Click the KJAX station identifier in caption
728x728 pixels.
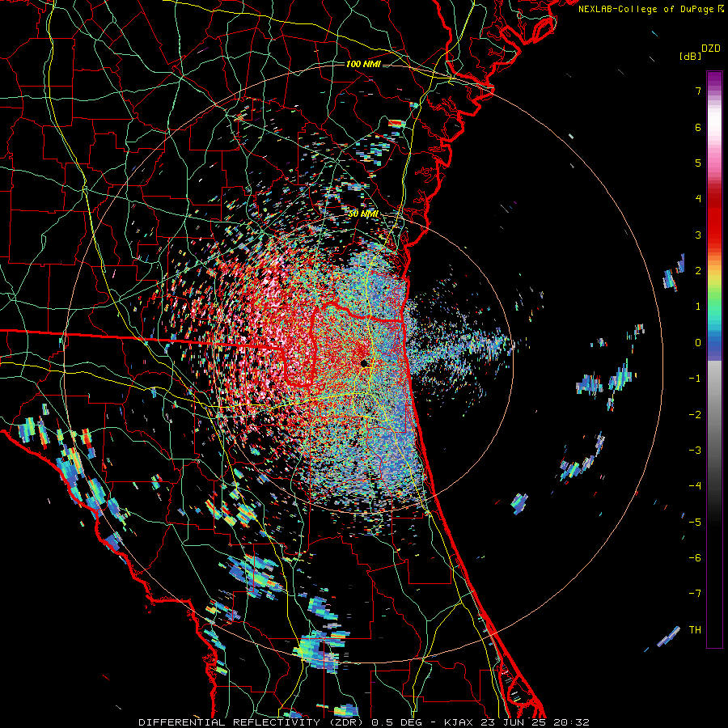click(x=459, y=722)
